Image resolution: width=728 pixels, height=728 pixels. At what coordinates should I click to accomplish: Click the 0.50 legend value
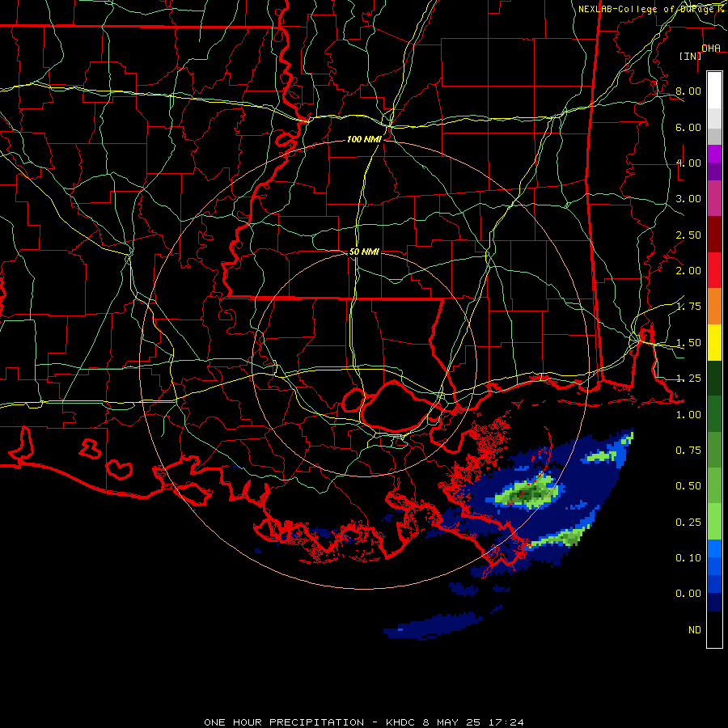coord(688,486)
